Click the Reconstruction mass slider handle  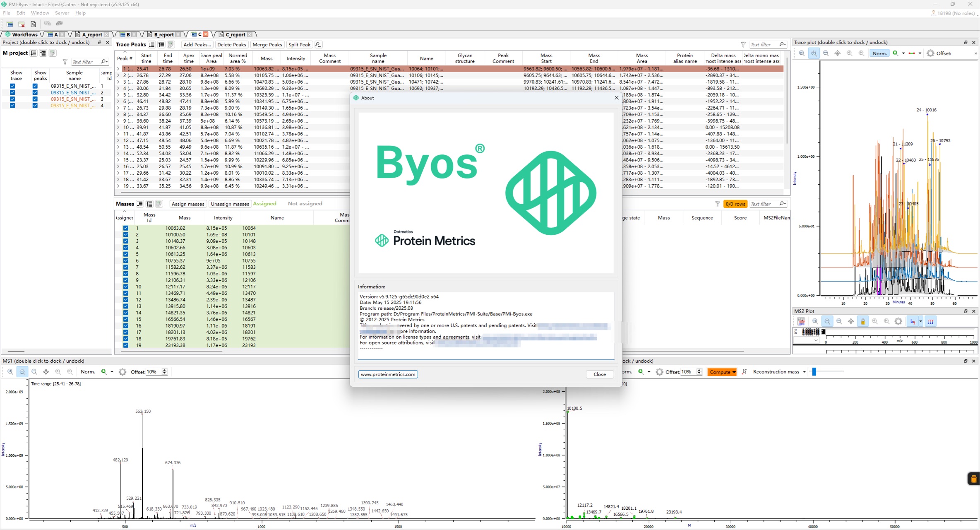pos(814,372)
